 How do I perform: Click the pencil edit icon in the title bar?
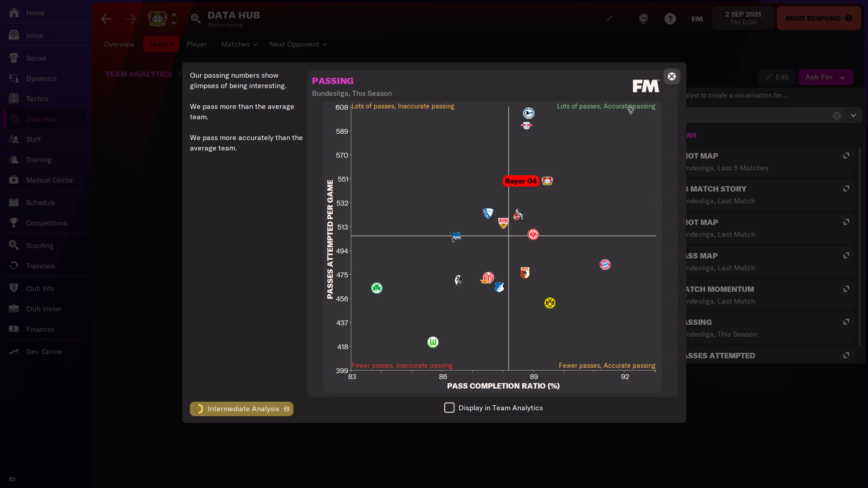click(x=609, y=19)
